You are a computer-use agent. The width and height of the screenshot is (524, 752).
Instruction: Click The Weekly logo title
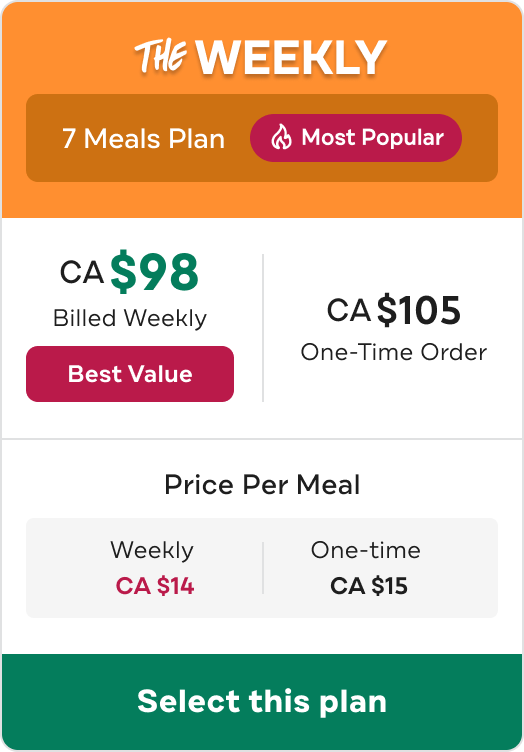click(x=260, y=57)
